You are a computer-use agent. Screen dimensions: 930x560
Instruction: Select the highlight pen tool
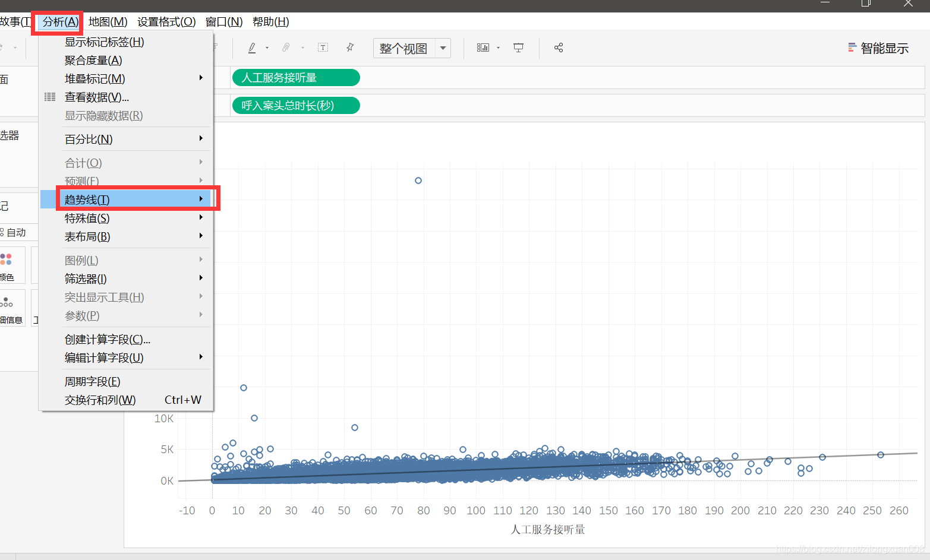click(x=252, y=48)
